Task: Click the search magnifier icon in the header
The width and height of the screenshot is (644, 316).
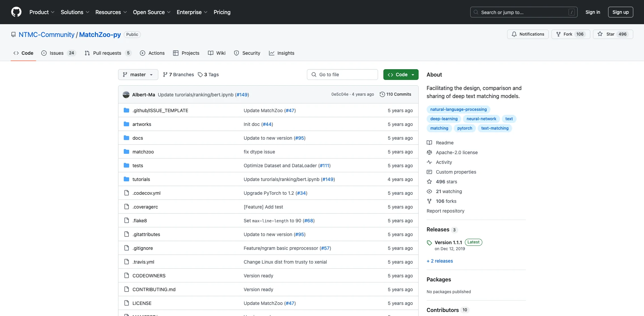Action: click(x=476, y=12)
